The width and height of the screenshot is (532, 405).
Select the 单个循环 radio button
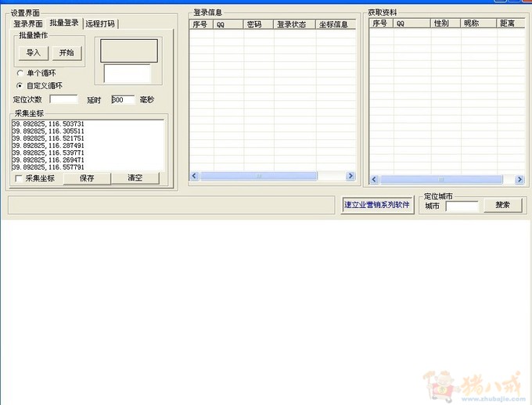point(20,73)
